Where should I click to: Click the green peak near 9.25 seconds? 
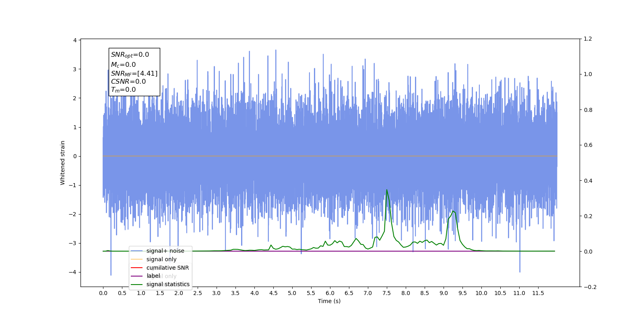[x=453, y=211]
